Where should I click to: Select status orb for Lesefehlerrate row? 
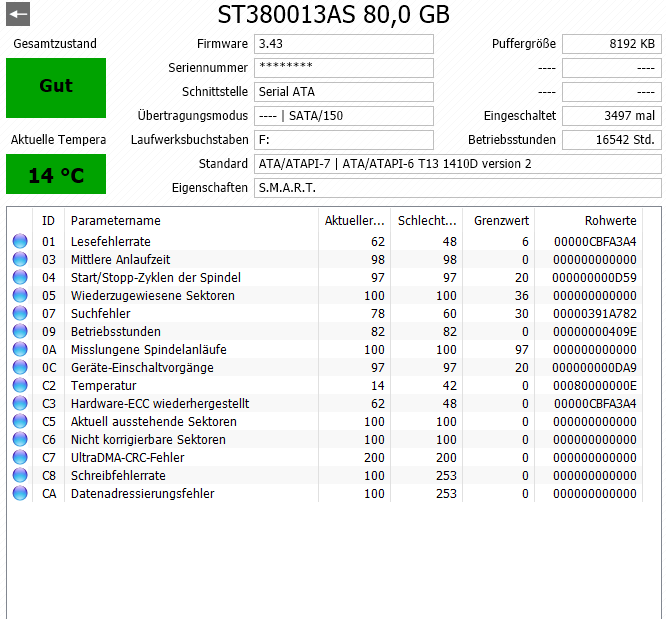pyautogui.click(x=20, y=241)
